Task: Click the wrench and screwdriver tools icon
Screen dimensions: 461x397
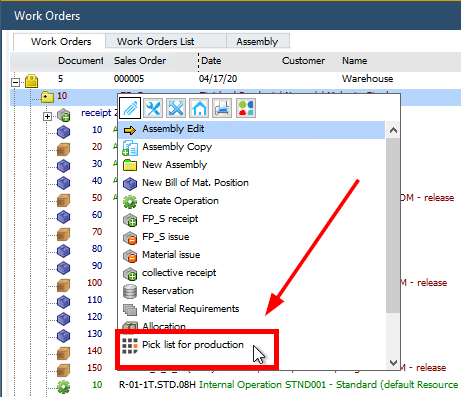Action: click(x=153, y=108)
